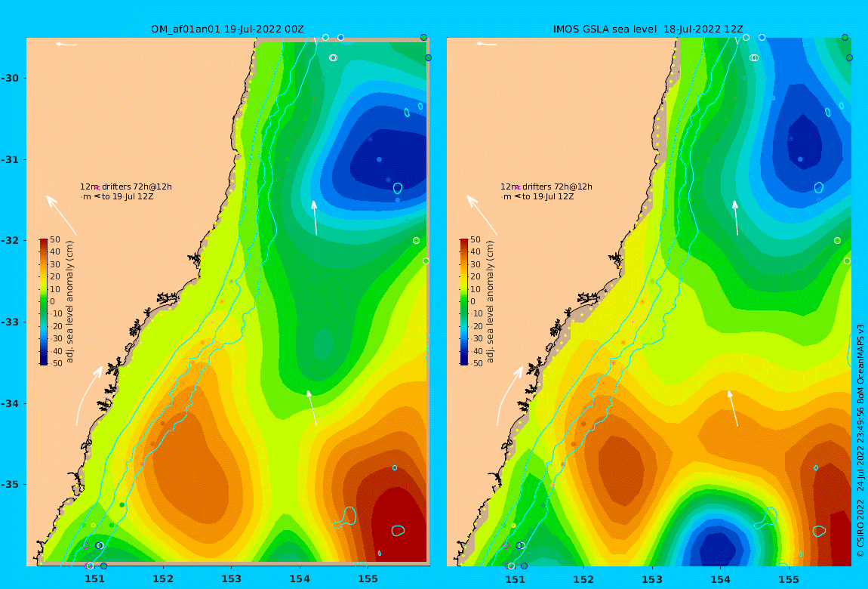868x589 pixels.
Task: Click the 50 label atop the right colour bar
Action: pos(476,239)
